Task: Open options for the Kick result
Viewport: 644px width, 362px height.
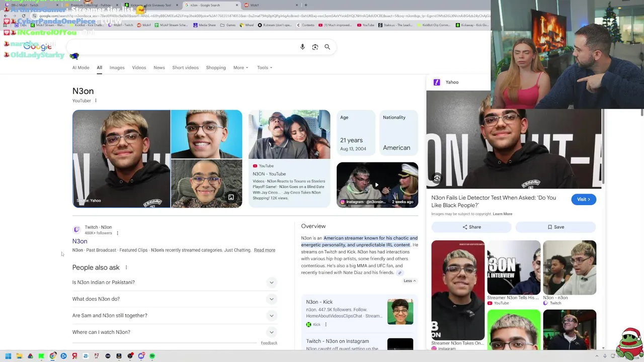Action: coord(326,324)
